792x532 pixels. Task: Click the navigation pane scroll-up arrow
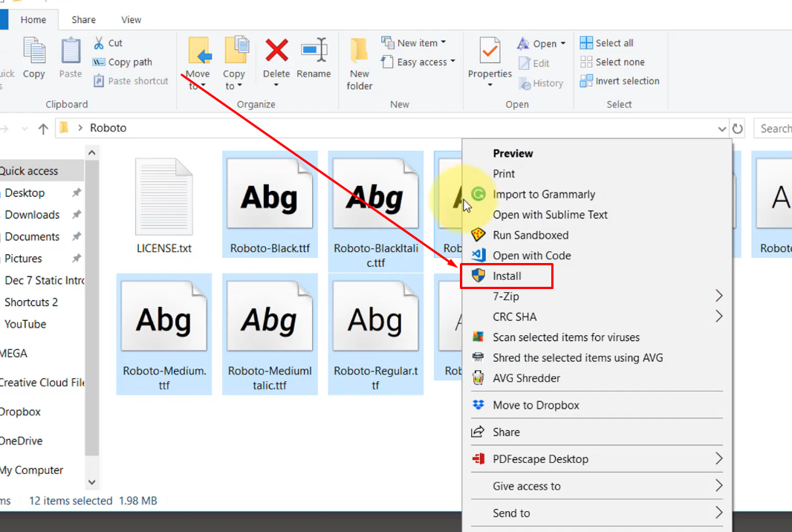92,152
